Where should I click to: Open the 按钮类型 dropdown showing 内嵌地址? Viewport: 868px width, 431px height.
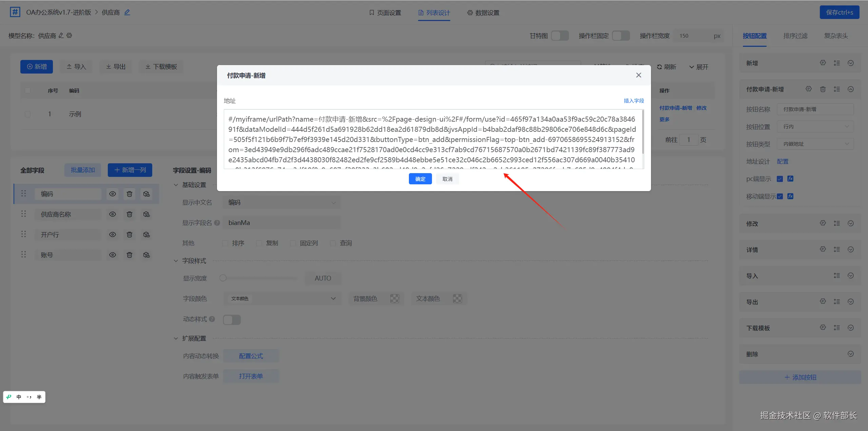(815, 144)
